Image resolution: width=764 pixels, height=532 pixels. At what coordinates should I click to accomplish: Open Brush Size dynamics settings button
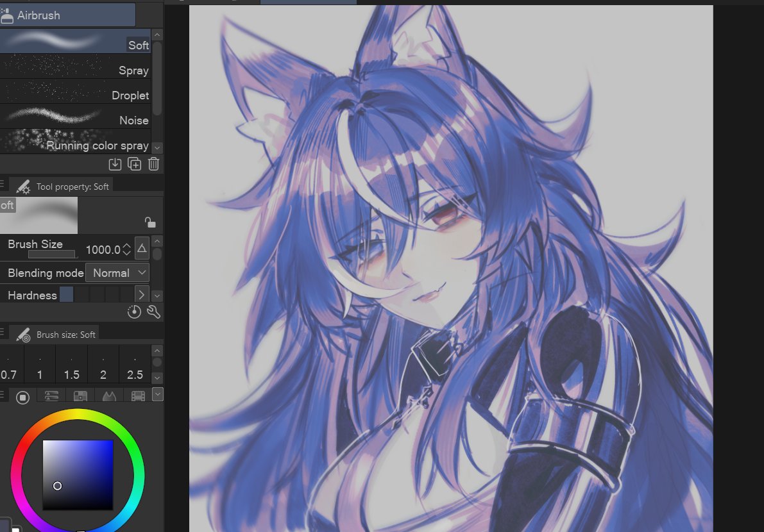[142, 249]
